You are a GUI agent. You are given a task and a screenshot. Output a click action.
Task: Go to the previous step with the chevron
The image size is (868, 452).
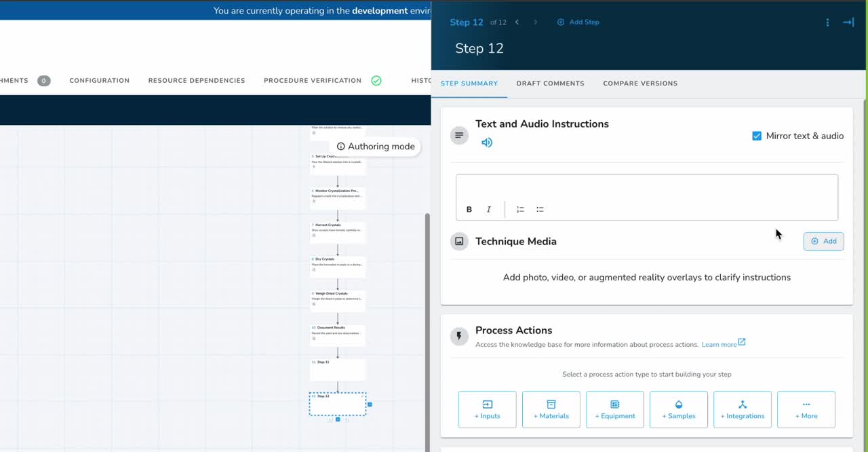tap(517, 22)
